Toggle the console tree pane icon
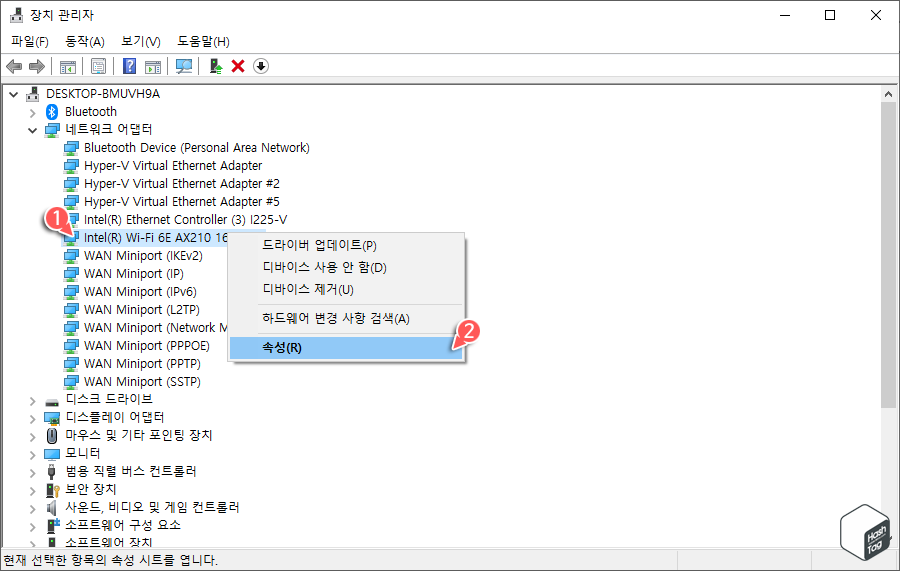The image size is (900, 571). coord(68,67)
